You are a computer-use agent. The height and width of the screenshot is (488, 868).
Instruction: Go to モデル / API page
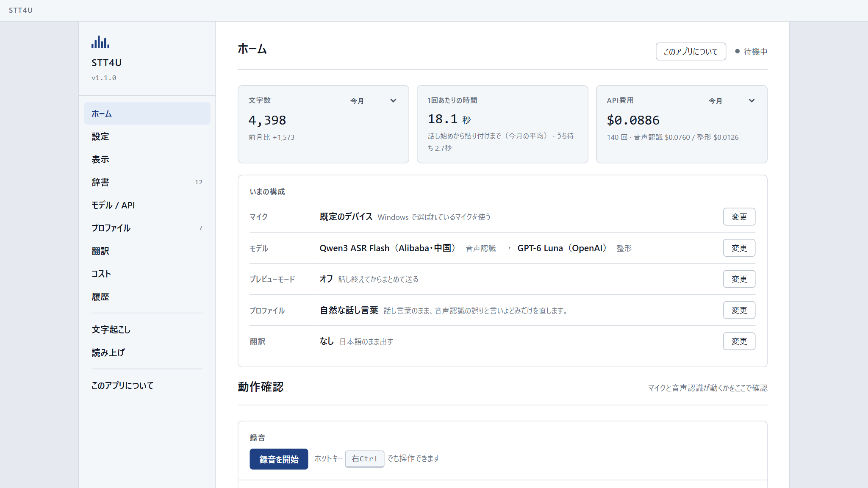[147, 205]
